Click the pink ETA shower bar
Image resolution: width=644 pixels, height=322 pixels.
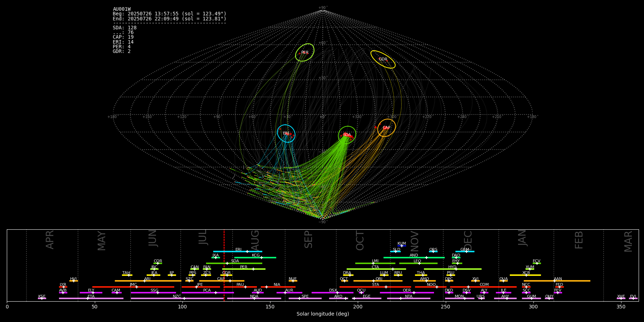(91, 298)
